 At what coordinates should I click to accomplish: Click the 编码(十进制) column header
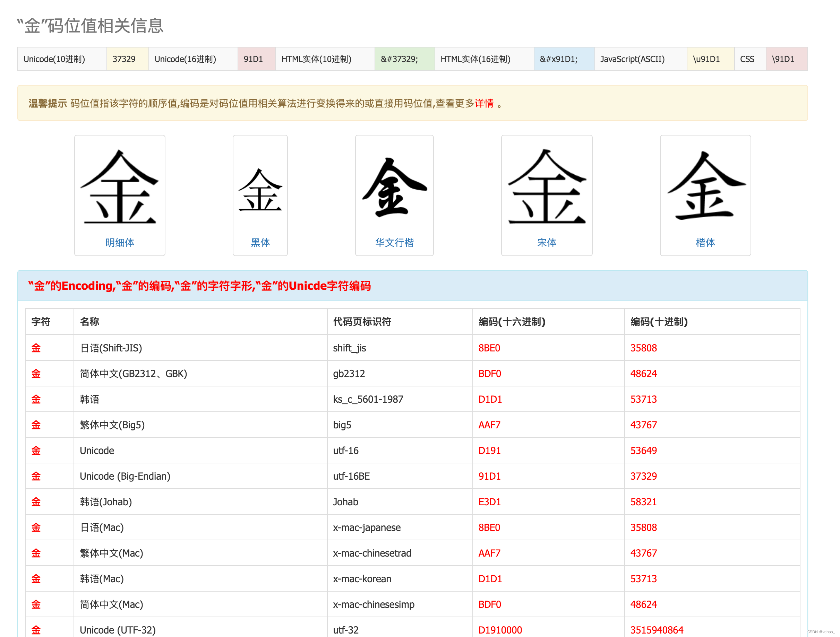click(x=712, y=321)
